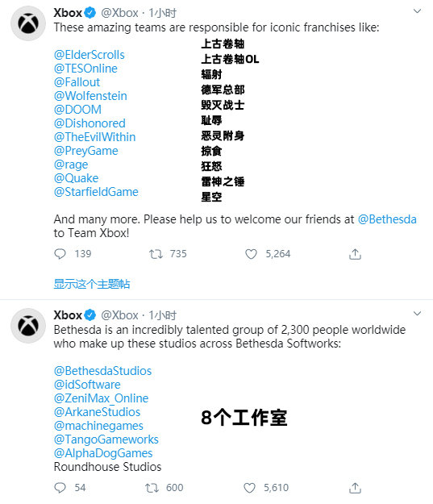Viewport: 433px width, 504px height.
Task: Click 显示这个主题帖 show thread link
Action: coord(92,284)
